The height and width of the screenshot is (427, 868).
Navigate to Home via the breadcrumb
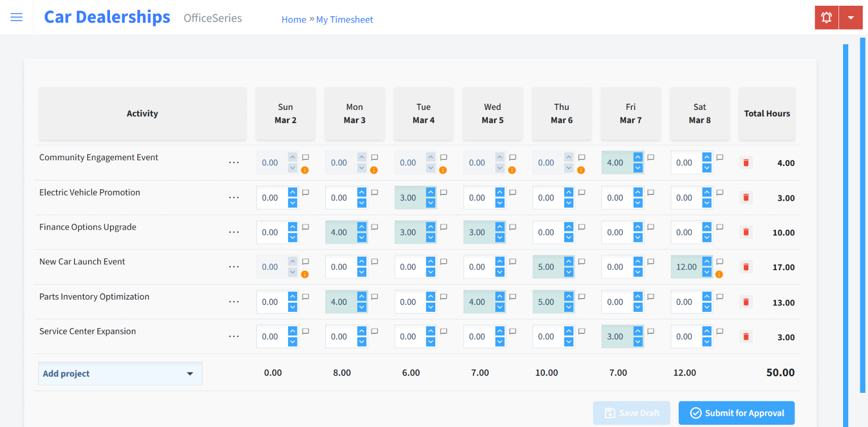293,19
